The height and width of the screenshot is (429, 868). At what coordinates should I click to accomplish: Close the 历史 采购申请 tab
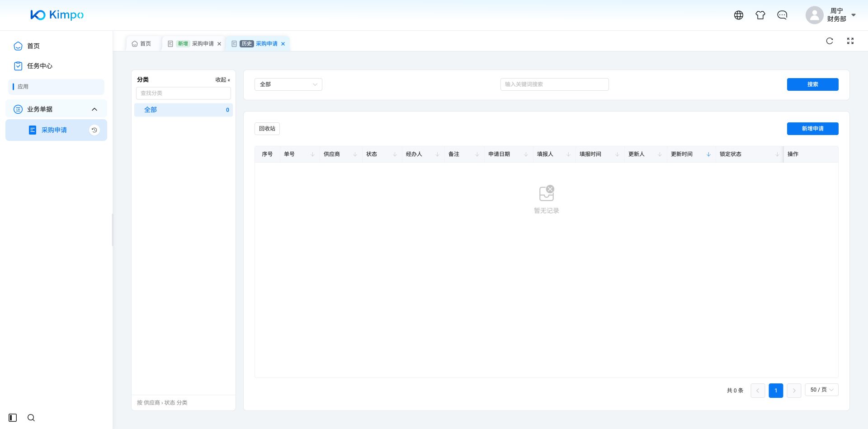tap(283, 44)
